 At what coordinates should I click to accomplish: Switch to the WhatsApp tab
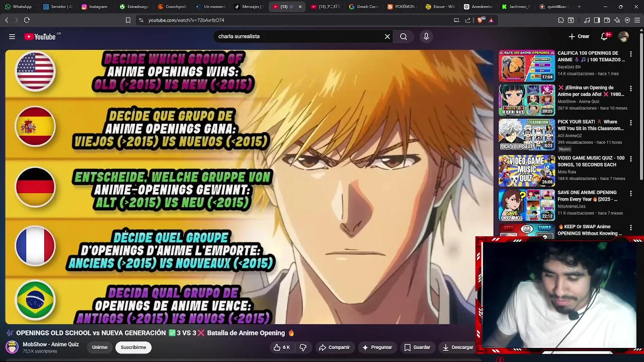tap(19, 7)
